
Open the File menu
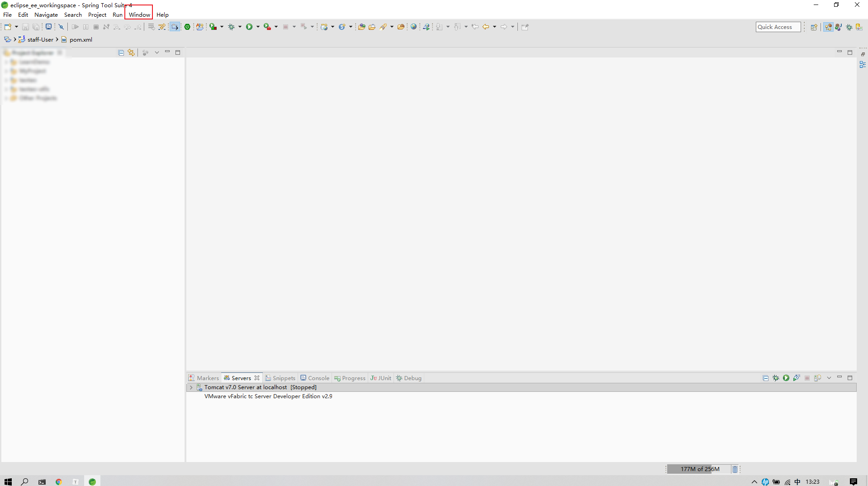[x=7, y=14]
